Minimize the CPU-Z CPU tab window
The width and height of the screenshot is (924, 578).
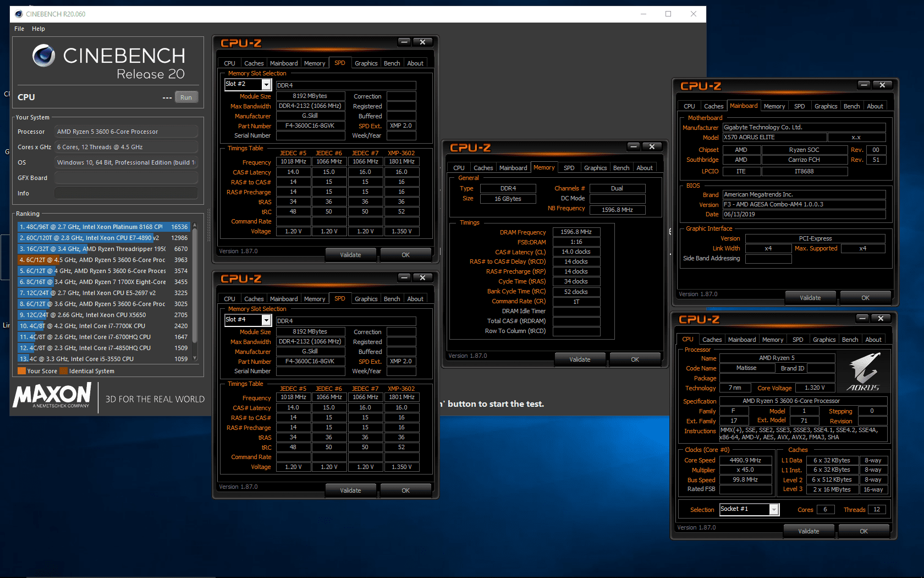point(862,318)
